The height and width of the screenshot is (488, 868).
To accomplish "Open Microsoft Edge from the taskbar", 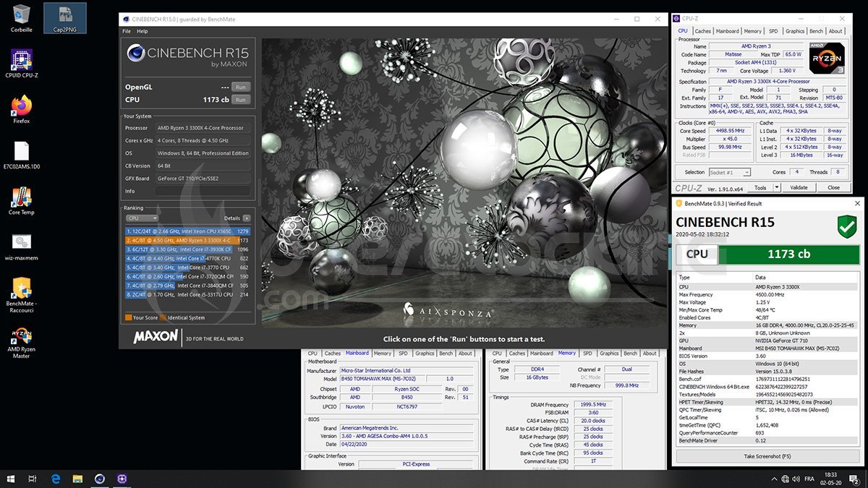I will click(55, 479).
